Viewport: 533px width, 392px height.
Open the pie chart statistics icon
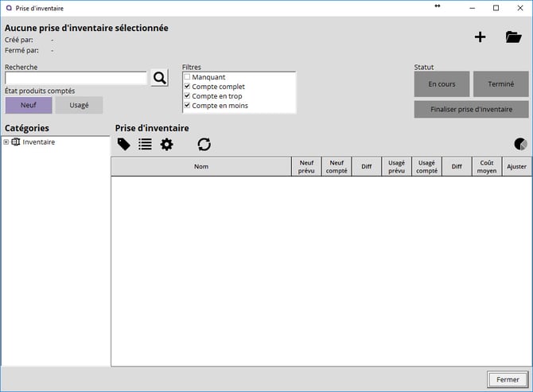tap(520, 144)
